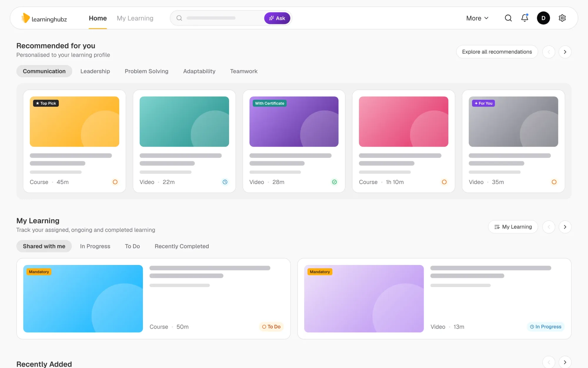Go to next recommendations page
Screen dimensions: 588x368
tap(565, 52)
